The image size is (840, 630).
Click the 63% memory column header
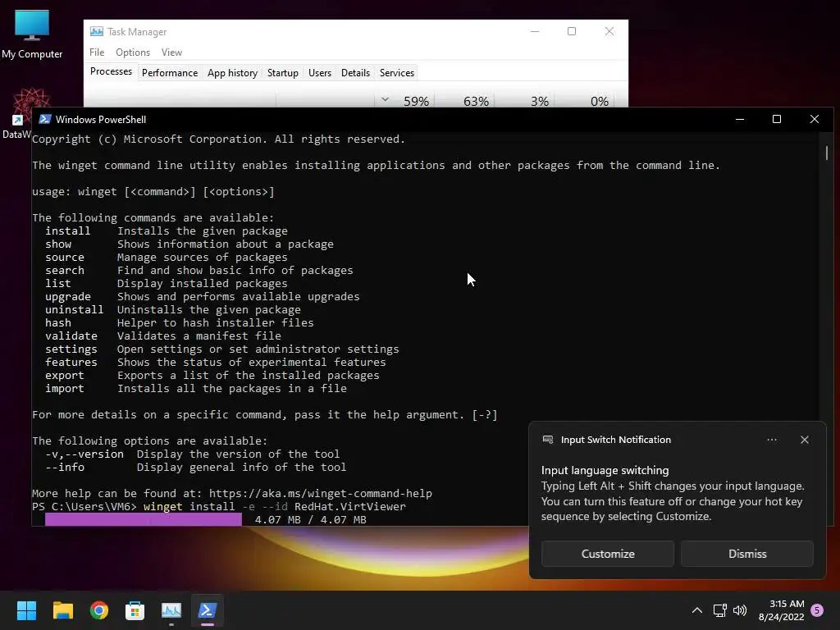pyautogui.click(x=477, y=101)
